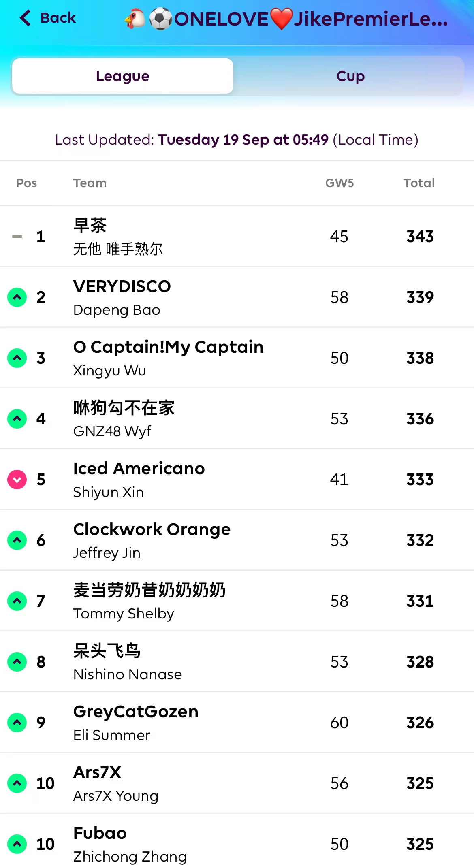Click the grey no-change dash at position 1
This screenshot has width=474, height=868.
pos(17,237)
